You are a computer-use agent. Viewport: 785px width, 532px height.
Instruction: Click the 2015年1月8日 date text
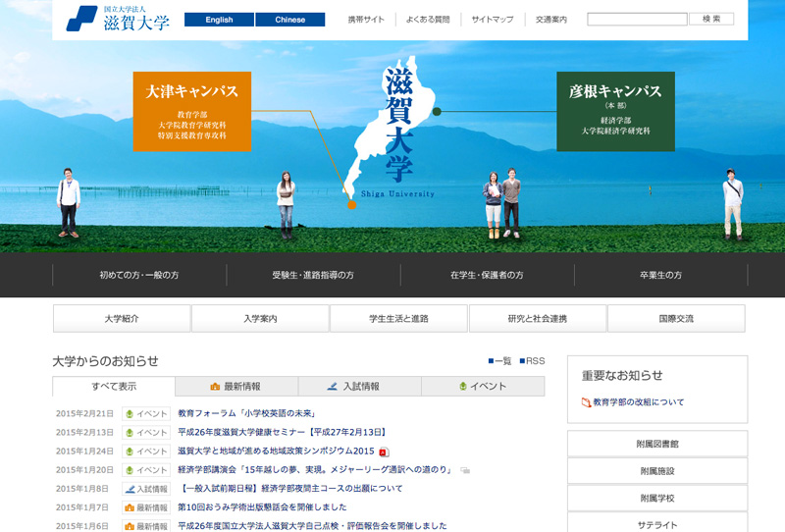(x=82, y=489)
